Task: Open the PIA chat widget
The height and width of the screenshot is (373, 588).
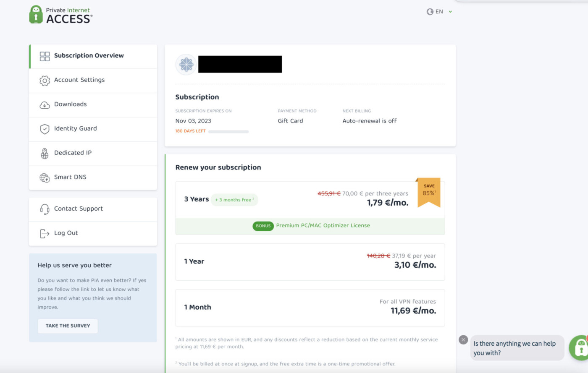Action: pos(579,347)
